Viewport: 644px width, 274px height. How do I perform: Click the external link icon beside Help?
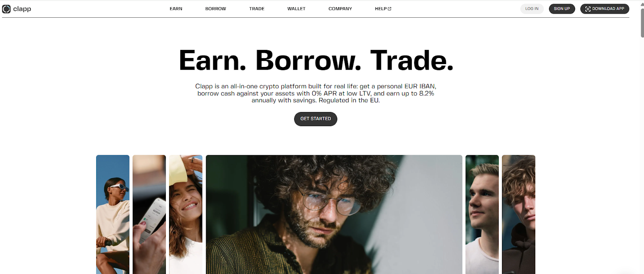pyautogui.click(x=389, y=9)
